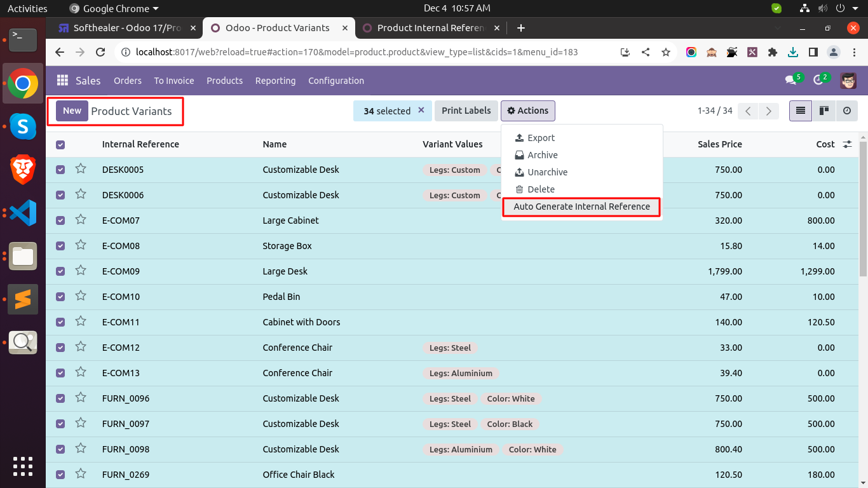Click the New button
The image size is (868, 488).
coord(72,111)
